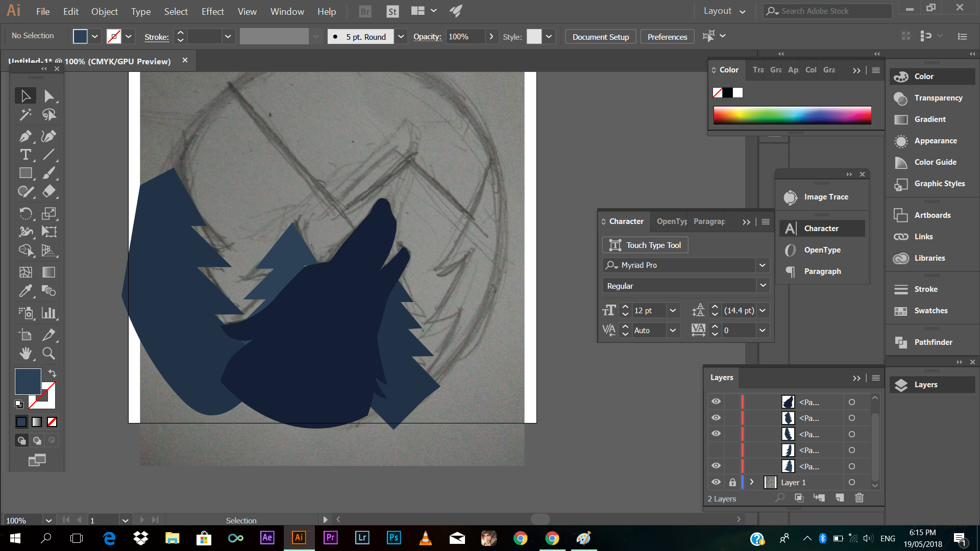Select the Scale tool
The image size is (980, 551).
pyautogui.click(x=49, y=213)
